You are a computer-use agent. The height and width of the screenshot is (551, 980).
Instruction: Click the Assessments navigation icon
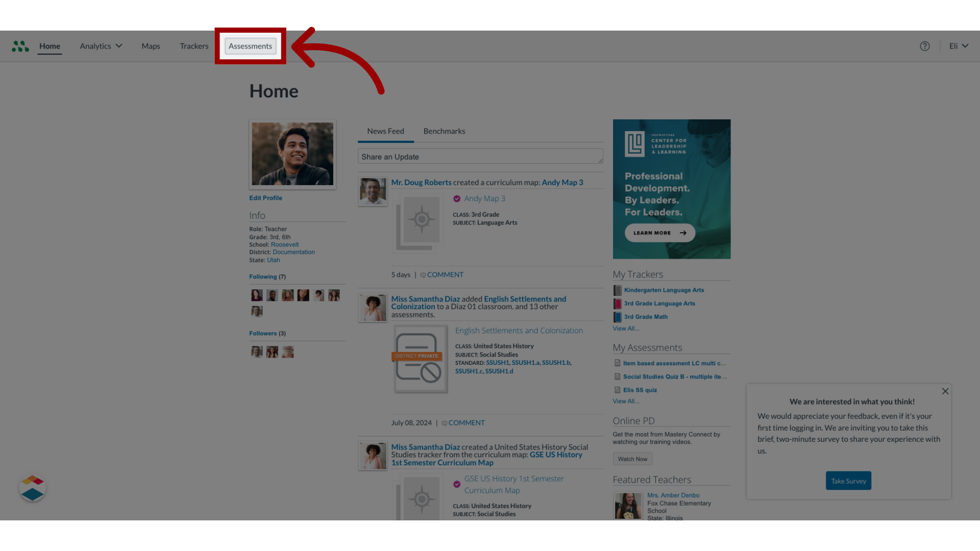point(250,45)
